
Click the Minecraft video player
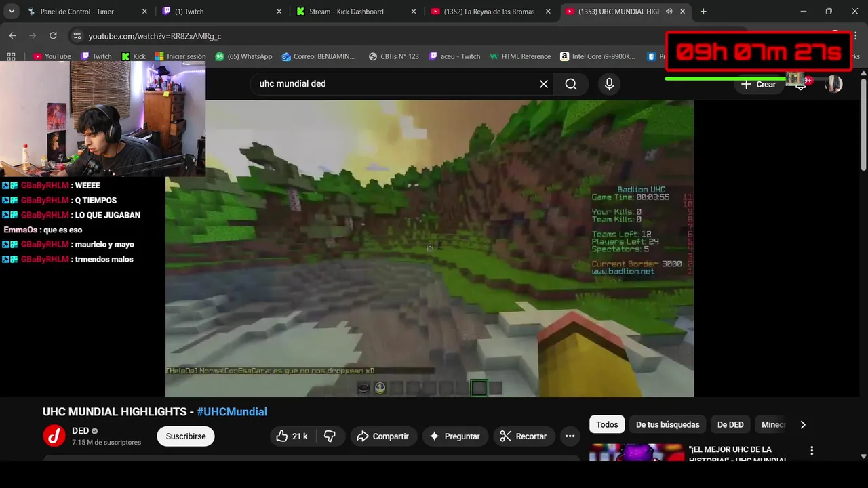[x=429, y=248]
